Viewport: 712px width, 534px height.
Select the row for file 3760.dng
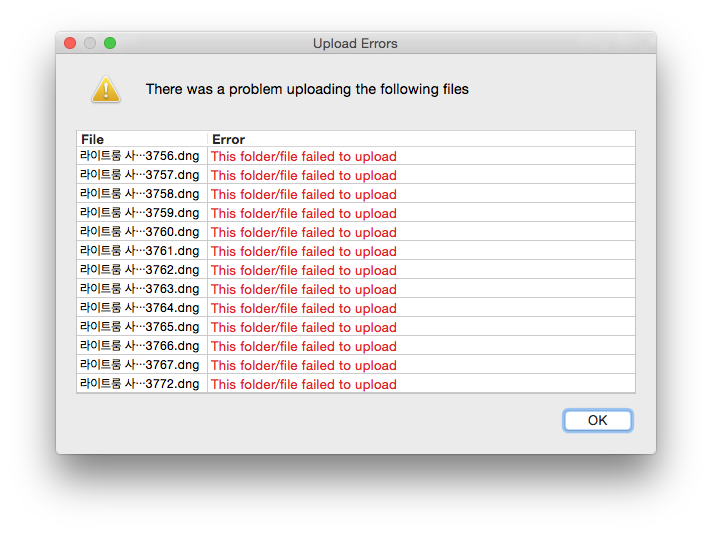click(x=356, y=232)
